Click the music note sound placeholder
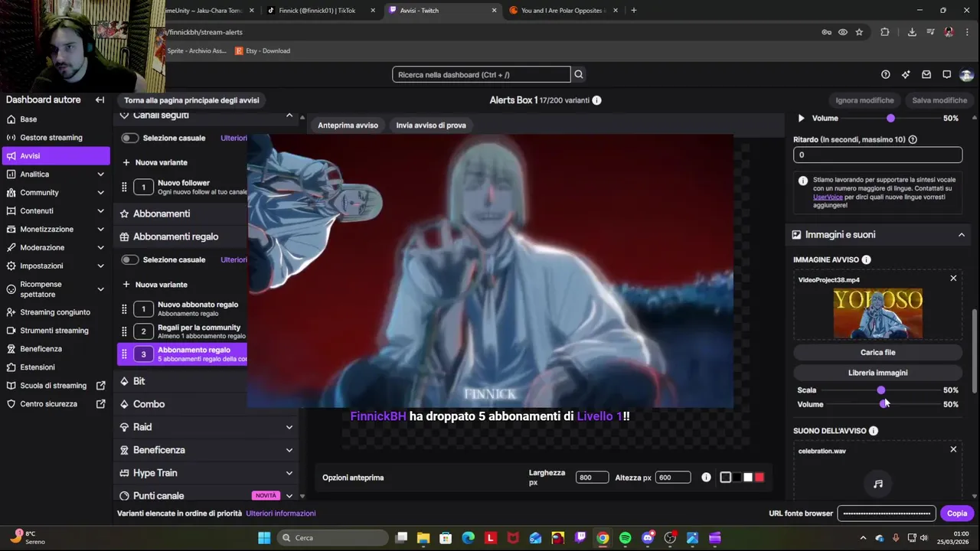 (x=878, y=484)
